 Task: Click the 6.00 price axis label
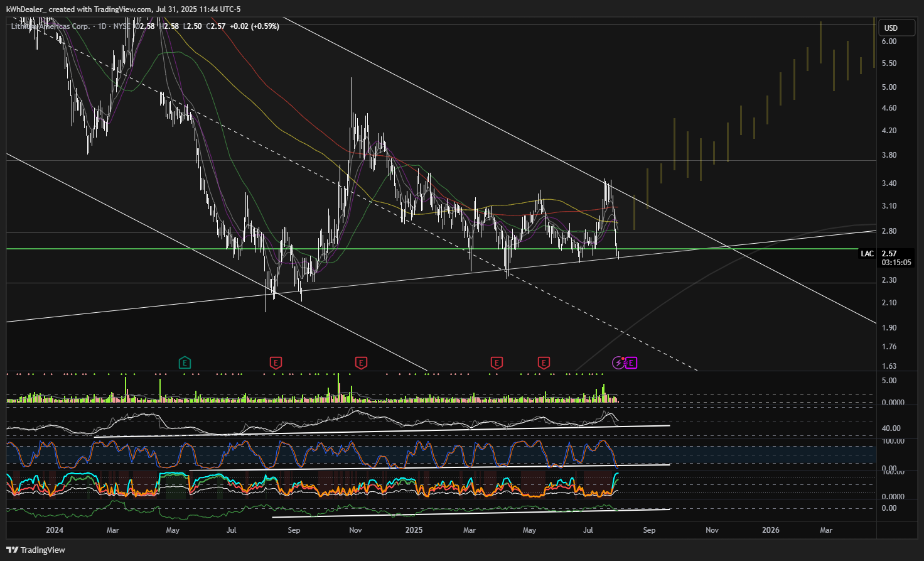[x=889, y=41]
